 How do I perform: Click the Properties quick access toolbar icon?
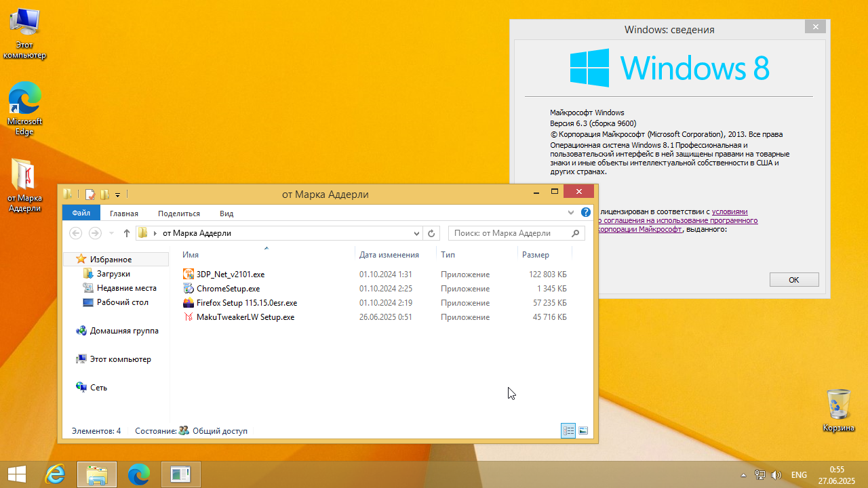[x=90, y=195]
